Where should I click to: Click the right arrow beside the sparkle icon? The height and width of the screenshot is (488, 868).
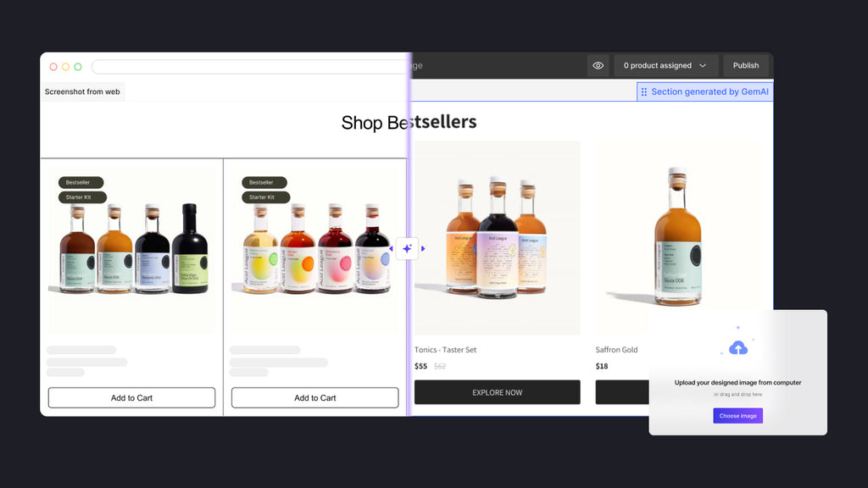pyautogui.click(x=423, y=248)
